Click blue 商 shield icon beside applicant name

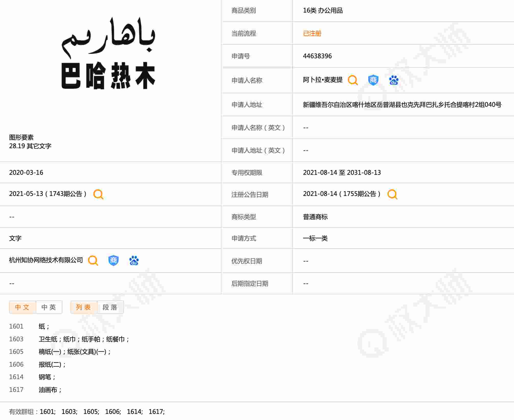tap(373, 80)
